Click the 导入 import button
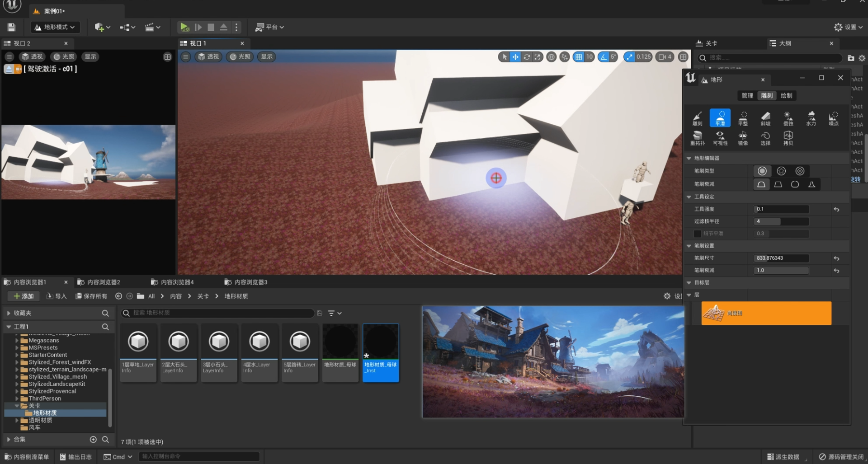Viewport: 868px width, 464px height. tap(57, 296)
